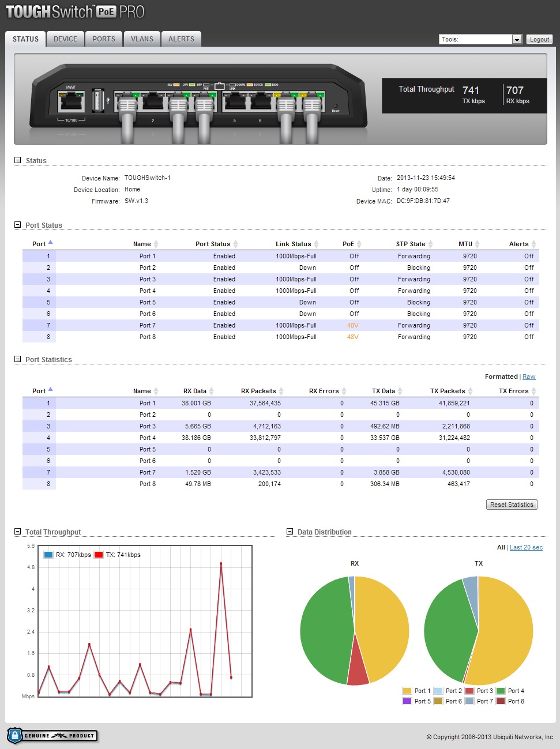This screenshot has height=749, width=560.
Task: Click total throughput 741 TX kbps
Action: [473, 95]
